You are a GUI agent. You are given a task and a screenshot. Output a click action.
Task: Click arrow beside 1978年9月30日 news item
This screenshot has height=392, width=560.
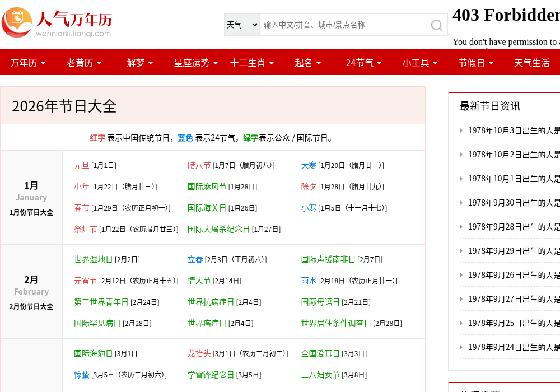[x=461, y=203]
